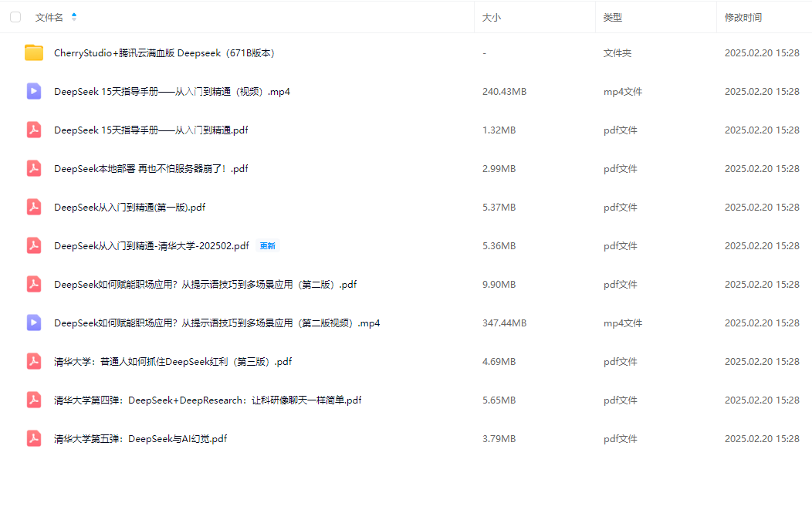Click size value 240.43MB
This screenshot has height=527, width=812.
click(504, 92)
